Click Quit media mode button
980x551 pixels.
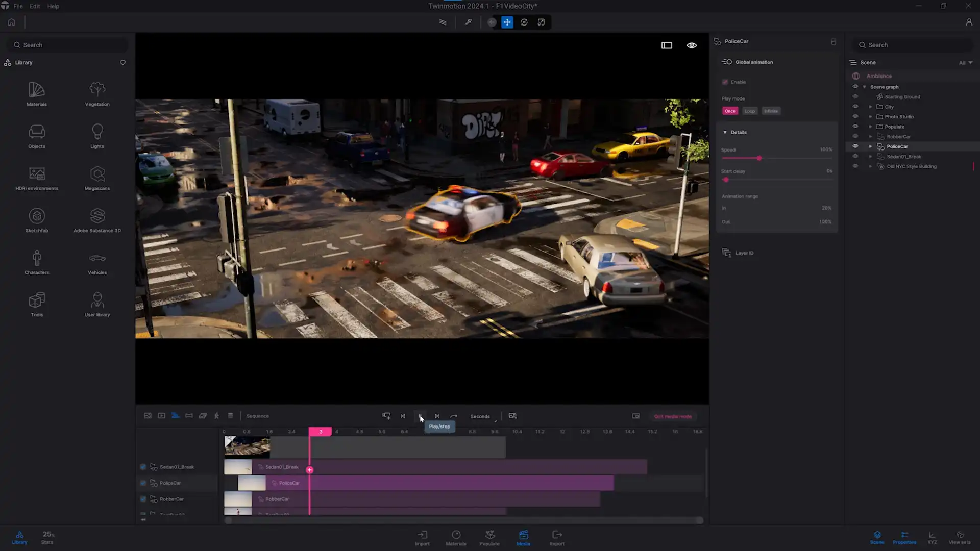click(x=673, y=416)
